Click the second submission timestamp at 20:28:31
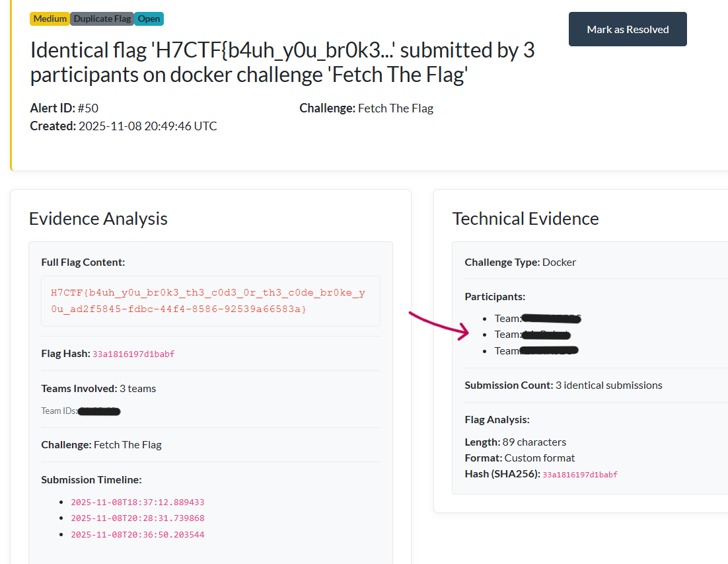This screenshot has width=728, height=564. tap(137, 518)
